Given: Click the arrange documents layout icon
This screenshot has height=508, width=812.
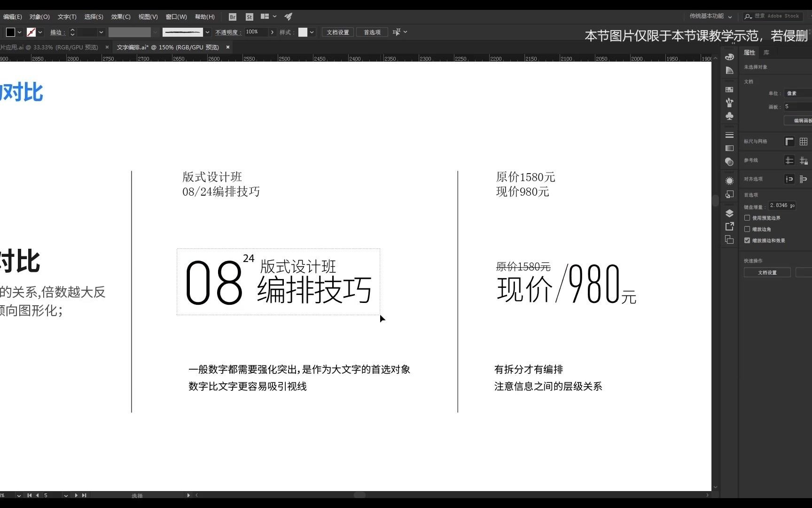Looking at the screenshot, I should (x=265, y=16).
